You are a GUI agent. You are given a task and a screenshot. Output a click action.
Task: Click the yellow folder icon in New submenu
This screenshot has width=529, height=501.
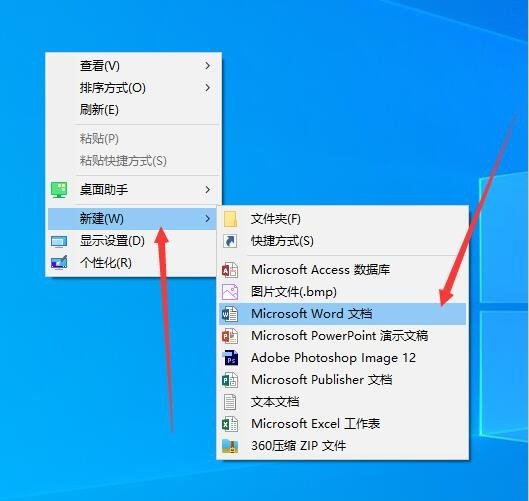click(x=230, y=219)
